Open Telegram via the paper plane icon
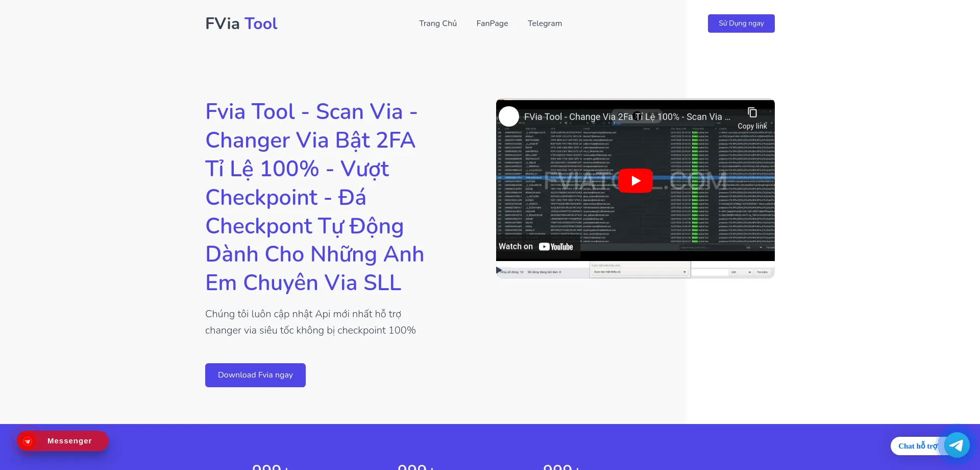 tap(957, 445)
